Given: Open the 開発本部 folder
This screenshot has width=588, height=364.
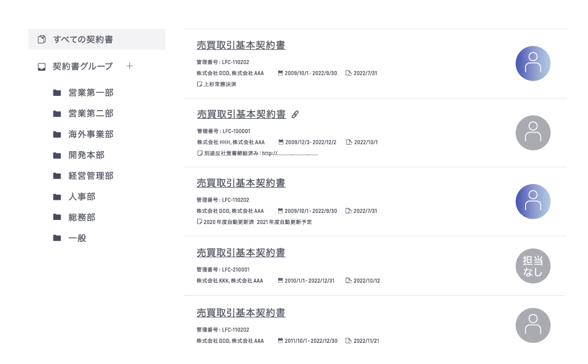Looking at the screenshot, I should tap(86, 155).
